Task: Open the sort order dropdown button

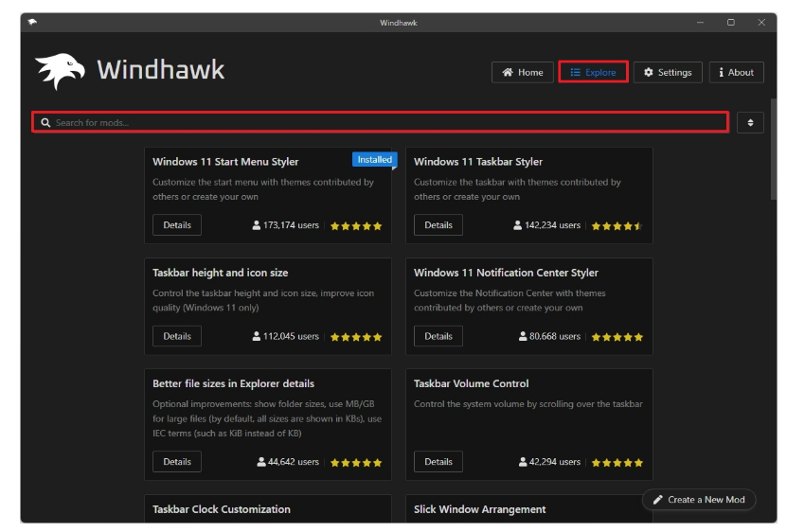Action: (x=750, y=123)
